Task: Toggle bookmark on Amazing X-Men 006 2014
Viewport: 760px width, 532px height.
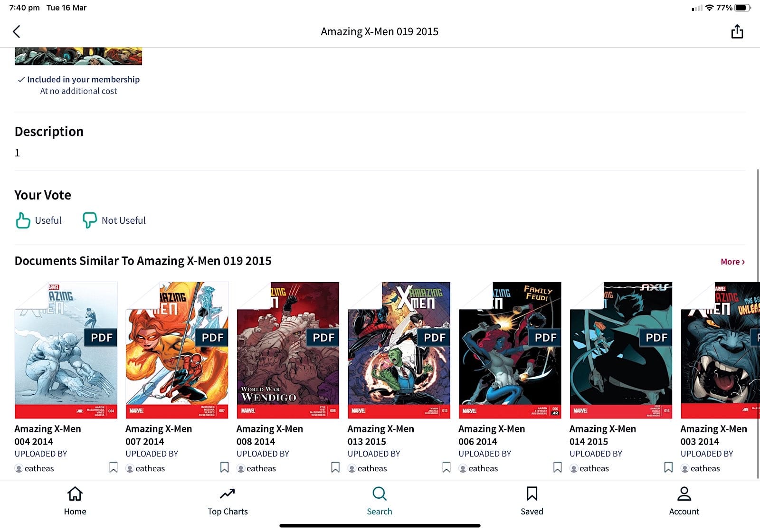Action: 558,468
